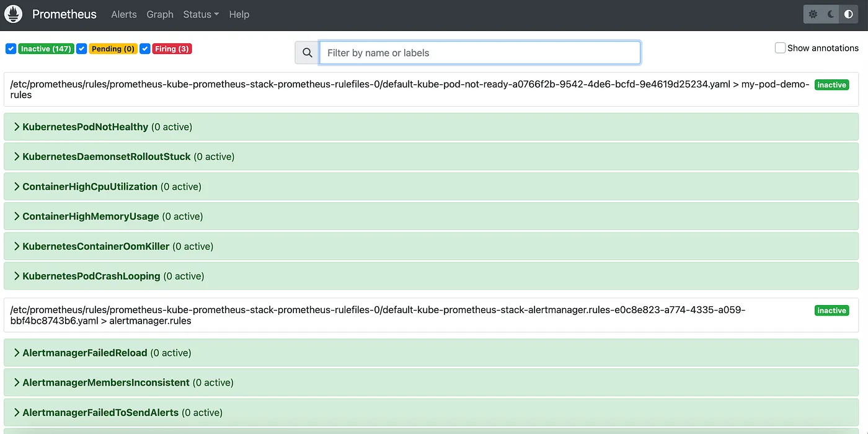This screenshot has width=868, height=434.
Task: Expand the AlertmanagerMembersInconsistent alert rule
Action: (431, 383)
